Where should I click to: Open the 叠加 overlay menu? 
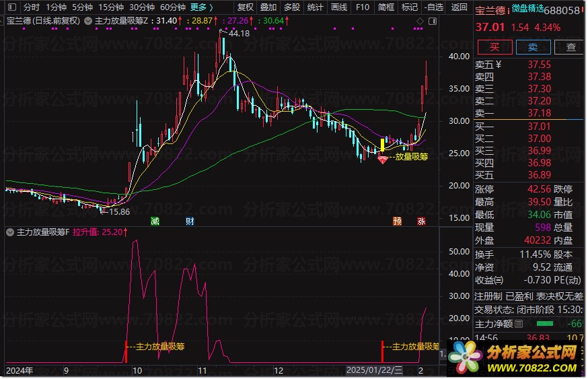pos(268,7)
